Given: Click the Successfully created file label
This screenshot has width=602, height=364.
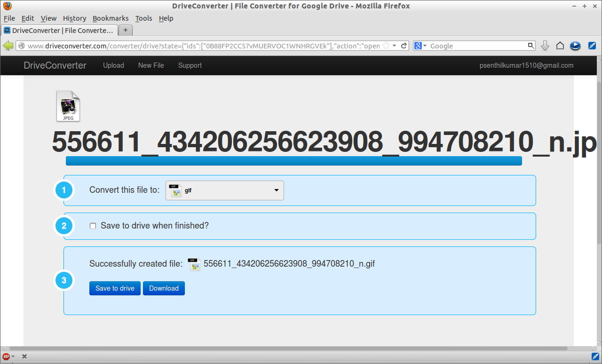Looking at the screenshot, I should 136,264.
